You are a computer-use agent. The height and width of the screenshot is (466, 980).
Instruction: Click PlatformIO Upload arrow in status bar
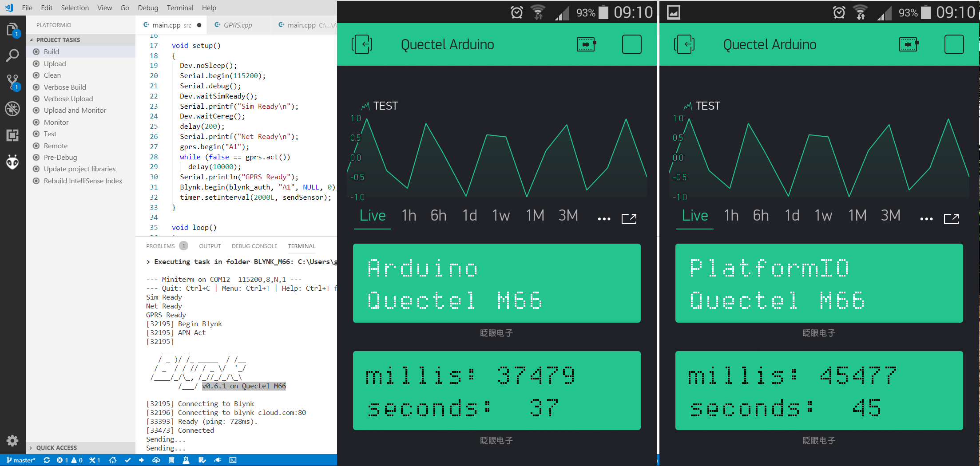141,460
